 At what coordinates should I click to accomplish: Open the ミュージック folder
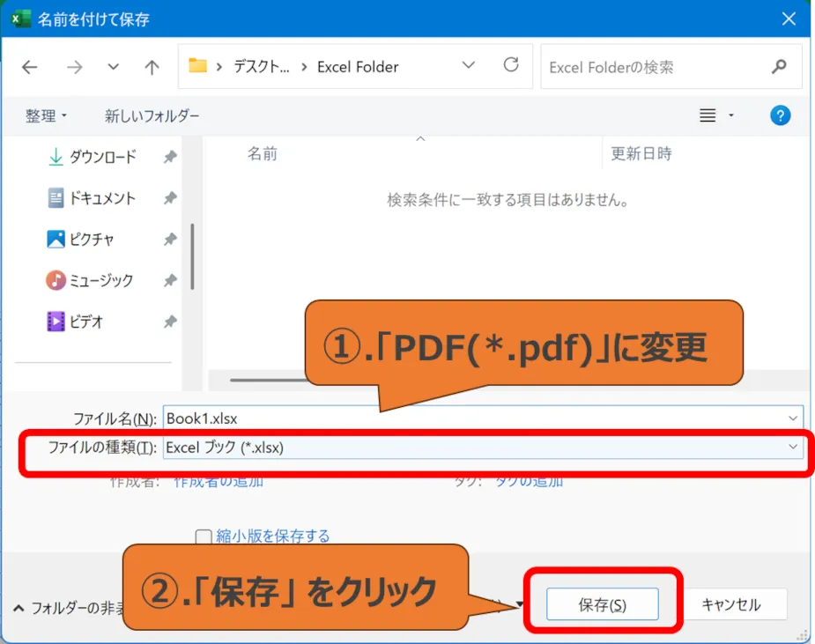(x=101, y=280)
